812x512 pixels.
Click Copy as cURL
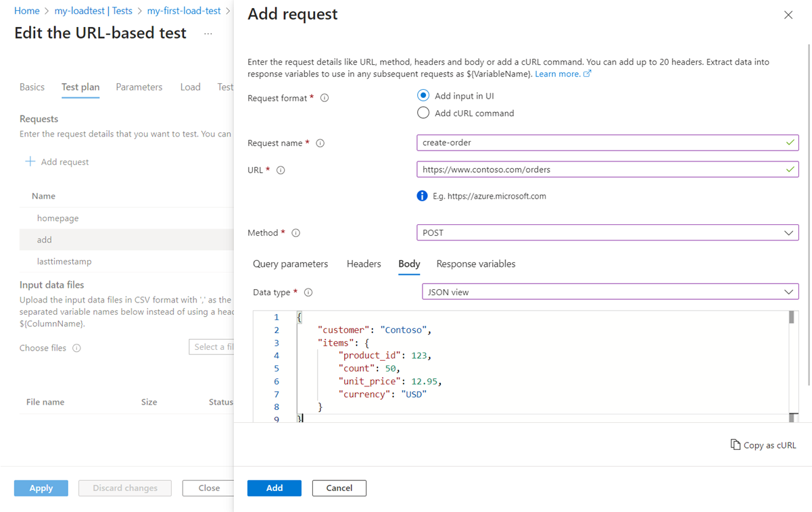(x=763, y=445)
